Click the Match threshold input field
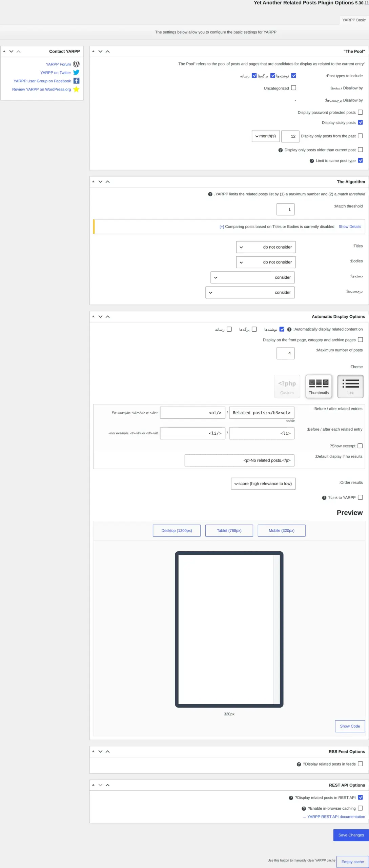369x868 pixels. click(x=286, y=210)
